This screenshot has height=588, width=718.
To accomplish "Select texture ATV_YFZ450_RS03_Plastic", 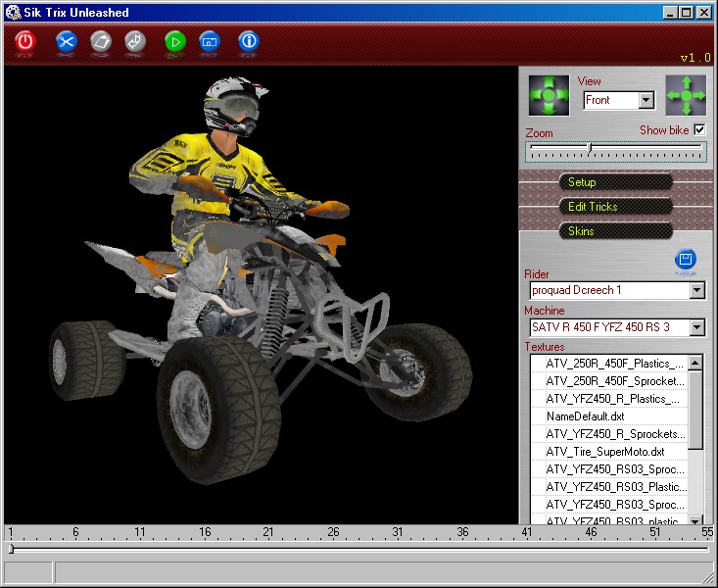I will [x=610, y=487].
